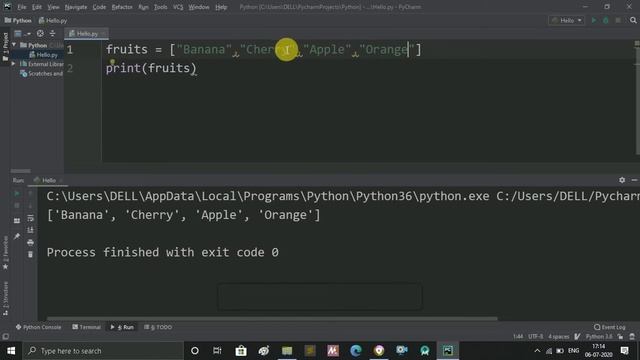Open the Navigate menu
The height and width of the screenshot is (360, 640).
tap(76, 7)
